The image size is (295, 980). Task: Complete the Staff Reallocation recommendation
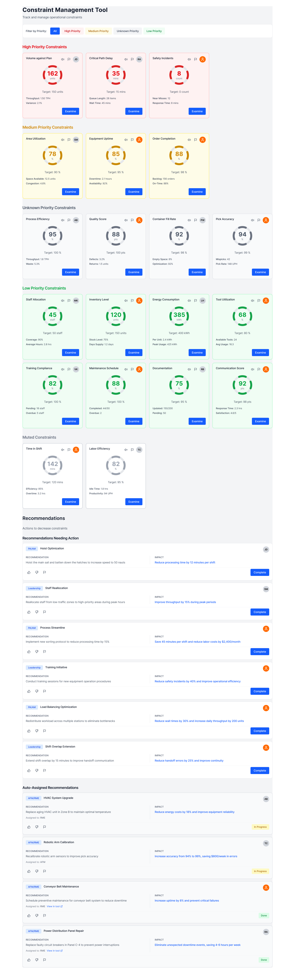click(x=260, y=612)
